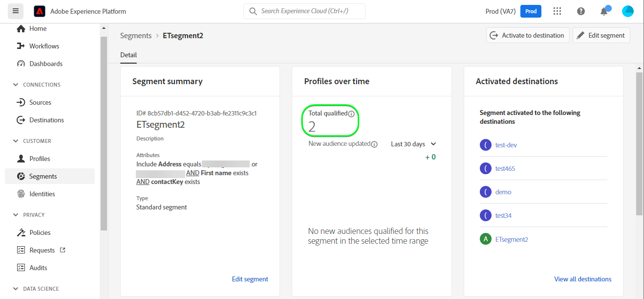Collapse the PRIVACY section
Viewport: 644px width, 299px height.
click(16, 215)
